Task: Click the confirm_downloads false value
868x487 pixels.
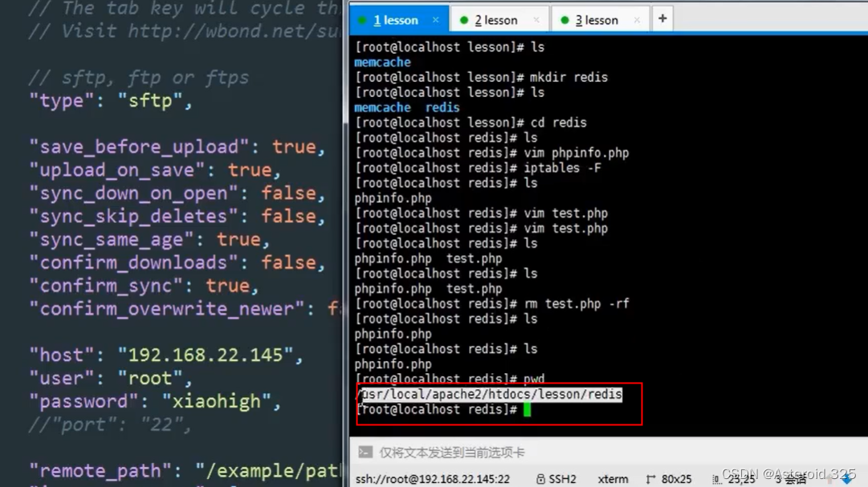Action: pyautogui.click(x=288, y=263)
